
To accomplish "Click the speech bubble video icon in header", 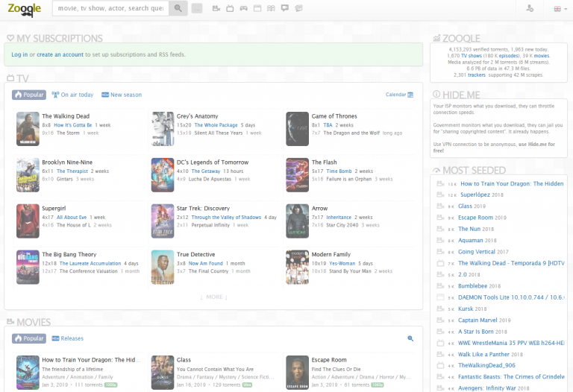I will coord(285,8).
